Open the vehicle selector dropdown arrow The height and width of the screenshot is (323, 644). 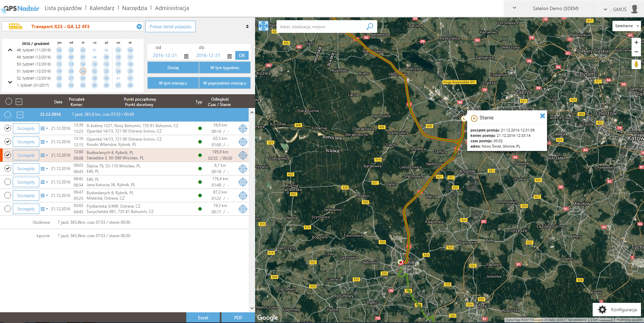(139, 26)
